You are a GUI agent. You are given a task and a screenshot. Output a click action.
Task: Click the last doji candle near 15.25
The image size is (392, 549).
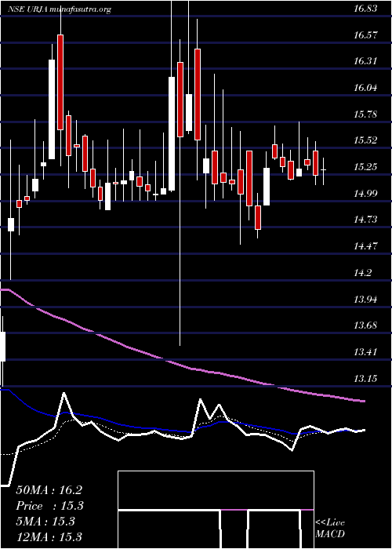(324, 170)
